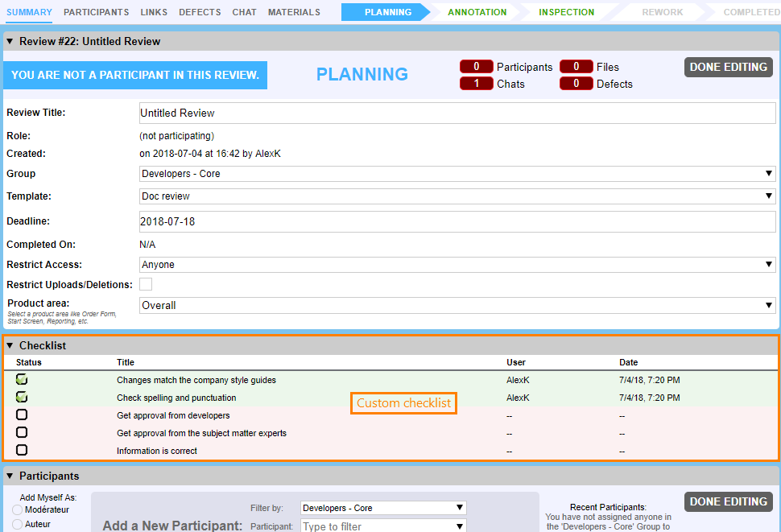Open the Template dropdown
This screenshot has width=781, height=532.
(x=456, y=196)
